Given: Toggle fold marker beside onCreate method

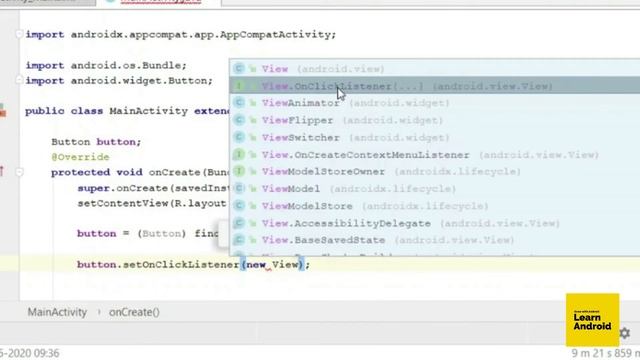Looking at the screenshot, I should pos(19,172).
